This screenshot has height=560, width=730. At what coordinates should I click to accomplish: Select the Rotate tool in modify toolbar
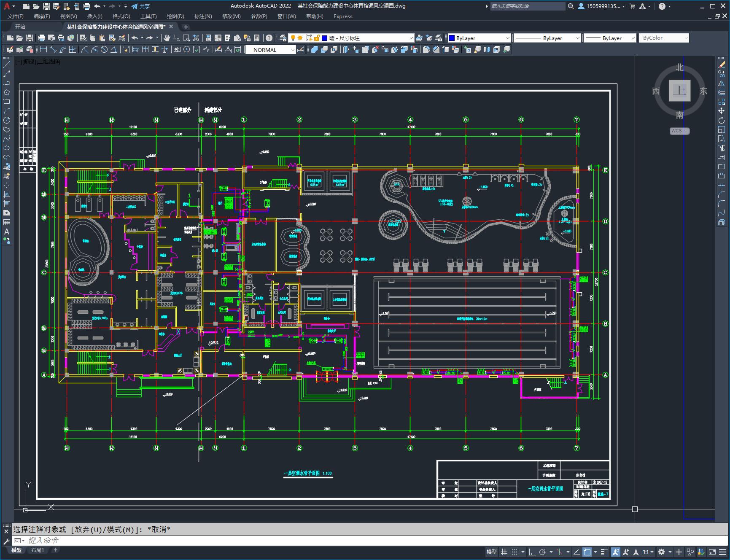click(722, 120)
